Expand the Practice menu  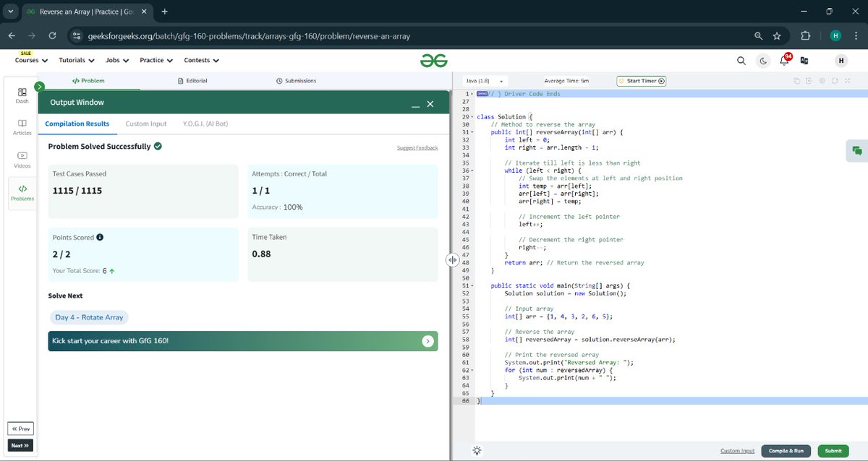point(156,61)
